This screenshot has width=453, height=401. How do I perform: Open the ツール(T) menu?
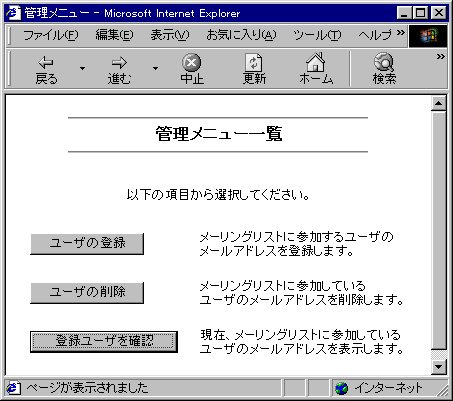(x=317, y=35)
